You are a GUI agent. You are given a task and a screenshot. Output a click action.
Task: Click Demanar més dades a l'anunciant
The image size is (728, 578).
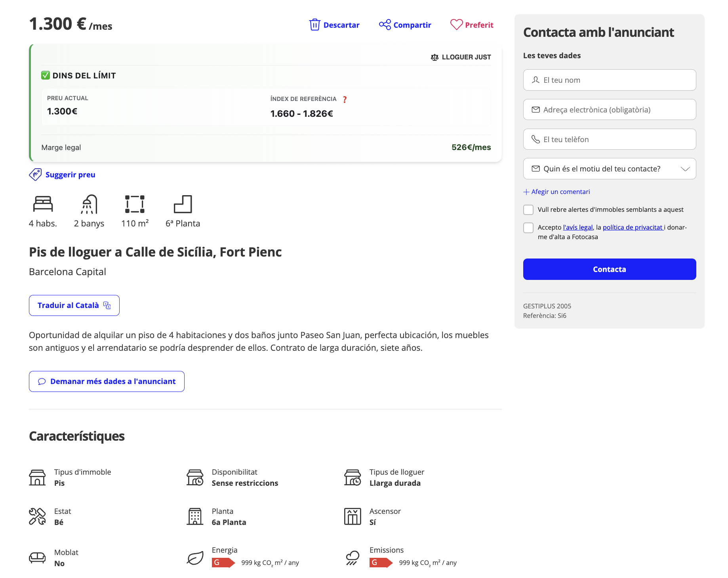(107, 382)
